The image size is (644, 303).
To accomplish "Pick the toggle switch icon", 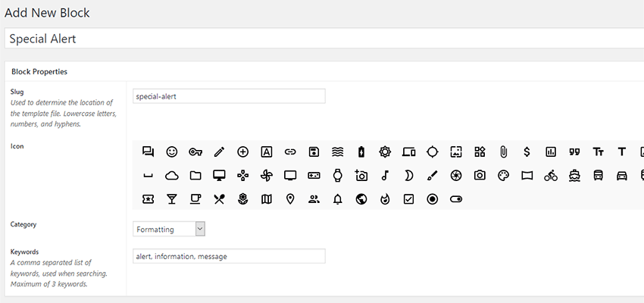I will (455, 199).
